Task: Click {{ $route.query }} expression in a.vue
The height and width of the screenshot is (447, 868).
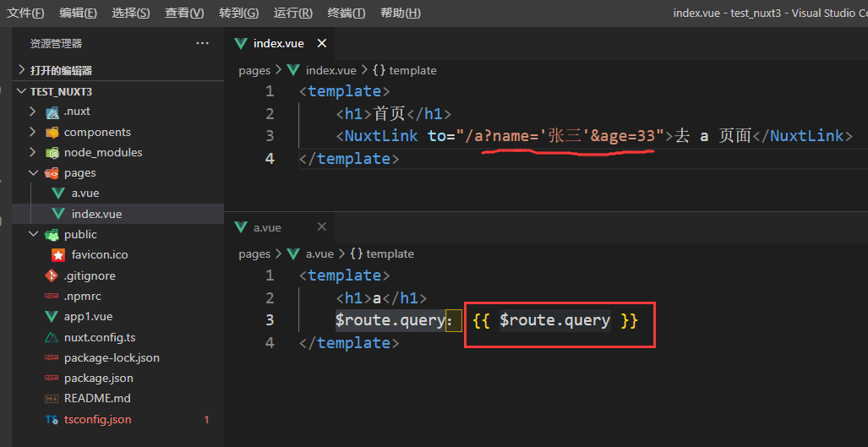Action: click(x=556, y=320)
